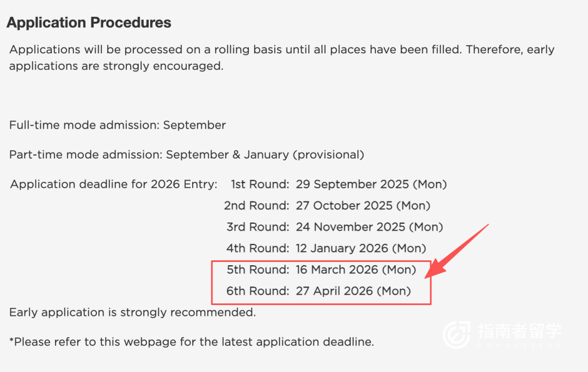588x372 pixels.
Task: Select the date 27 October 2025 (Mon)
Action: point(363,205)
